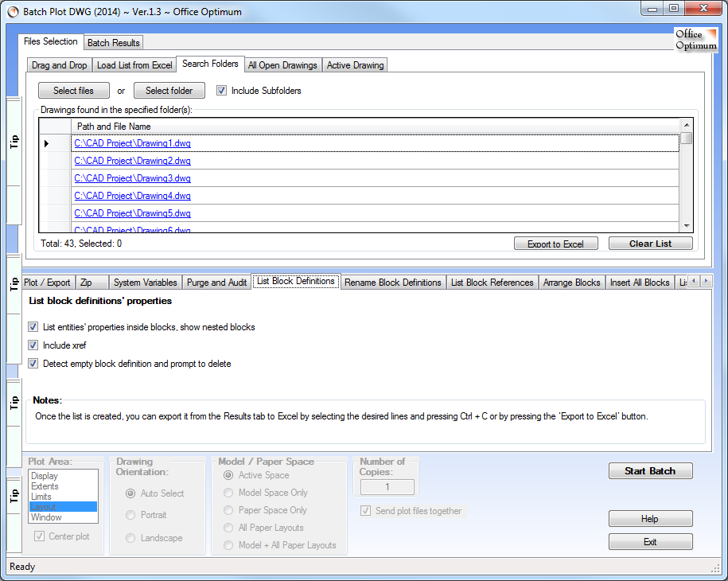728x581 pixels.
Task: Switch to the Files Selection tab
Action: tap(51, 41)
